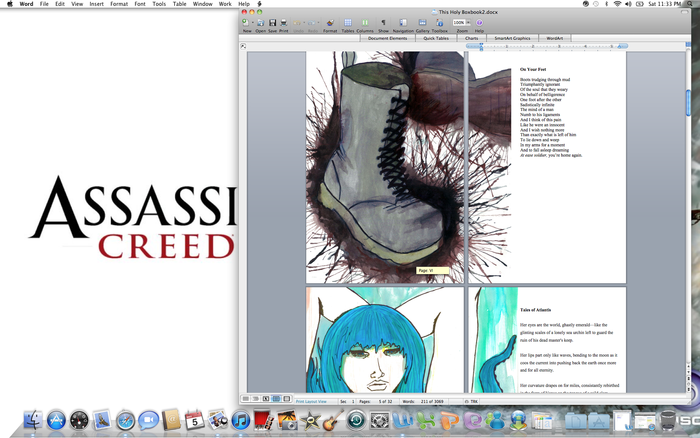Viewport: 700px width, 438px height.
Task: Click the Undo toolbar icon
Action: (x=297, y=22)
